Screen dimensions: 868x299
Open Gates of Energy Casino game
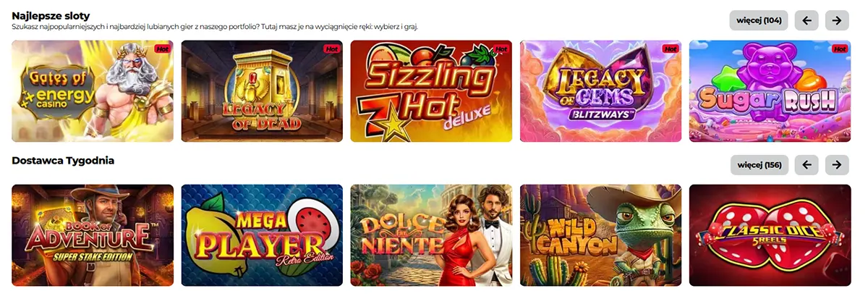93,91
